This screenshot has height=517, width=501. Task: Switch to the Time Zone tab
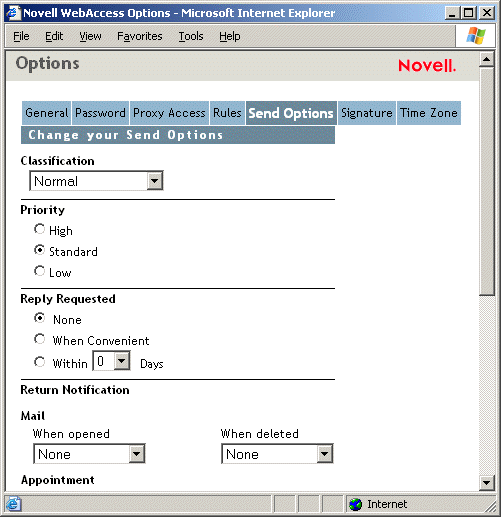click(x=429, y=113)
